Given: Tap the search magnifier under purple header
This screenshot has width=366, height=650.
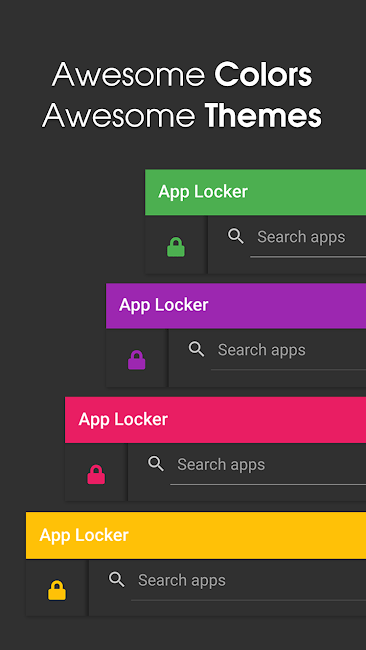Looking at the screenshot, I should (x=196, y=349).
